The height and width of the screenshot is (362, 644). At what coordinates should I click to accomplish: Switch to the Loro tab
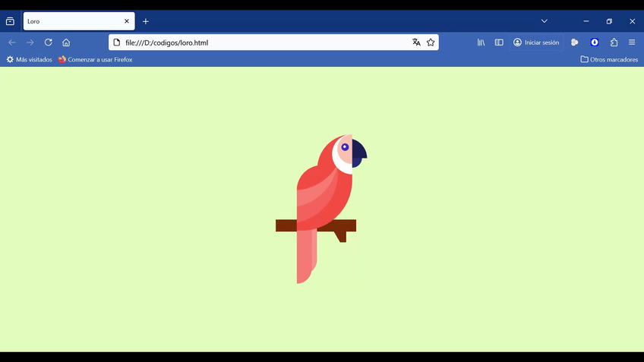(x=79, y=21)
